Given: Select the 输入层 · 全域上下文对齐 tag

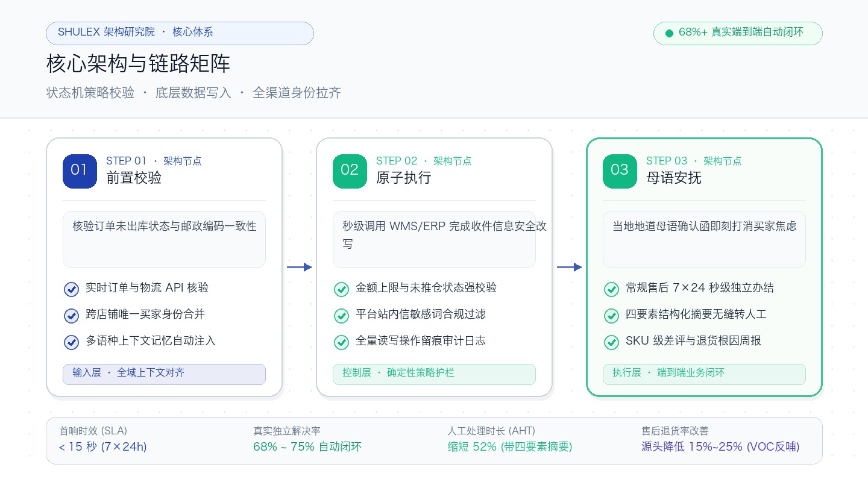Looking at the screenshot, I should [x=164, y=374].
